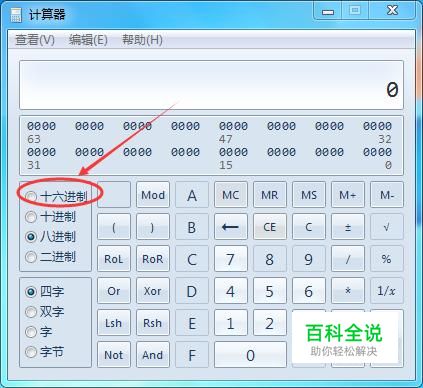Click the division / button
The width and height of the screenshot is (423, 388).
[x=348, y=259]
